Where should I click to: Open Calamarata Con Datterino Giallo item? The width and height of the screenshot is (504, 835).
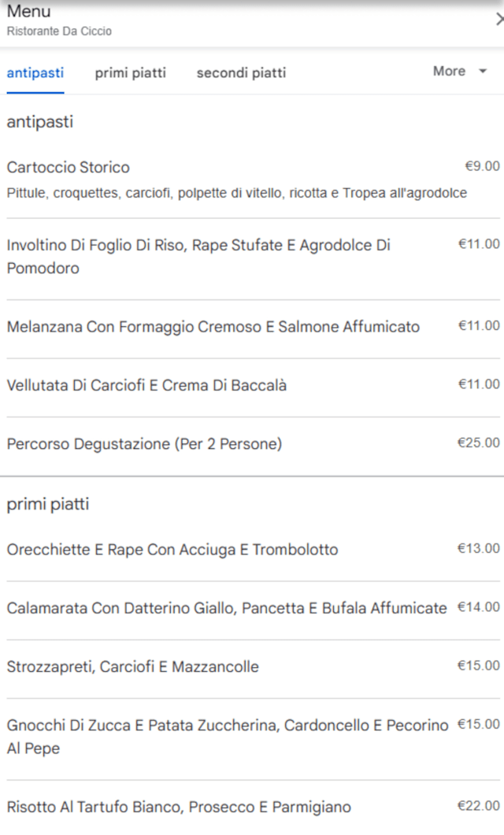[x=227, y=608]
